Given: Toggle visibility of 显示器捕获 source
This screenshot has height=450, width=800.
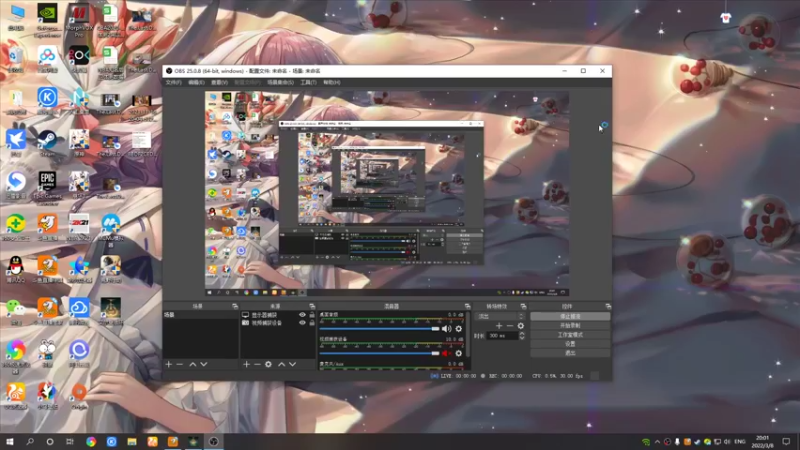Looking at the screenshot, I should point(303,315).
